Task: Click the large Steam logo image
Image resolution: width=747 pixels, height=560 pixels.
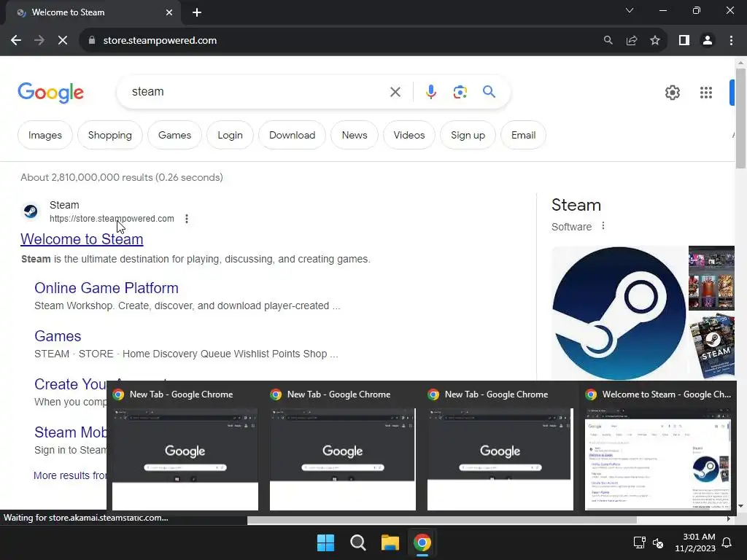Action: coord(619,313)
